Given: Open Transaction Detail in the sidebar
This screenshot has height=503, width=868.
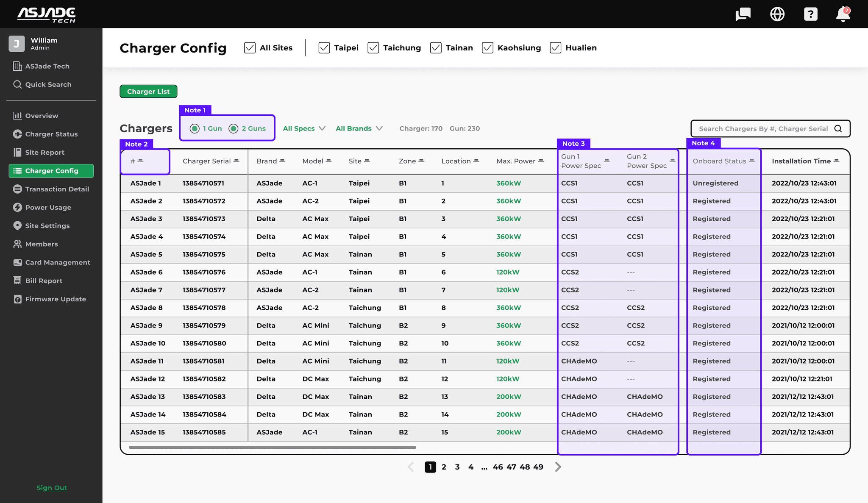Looking at the screenshot, I should tap(57, 189).
